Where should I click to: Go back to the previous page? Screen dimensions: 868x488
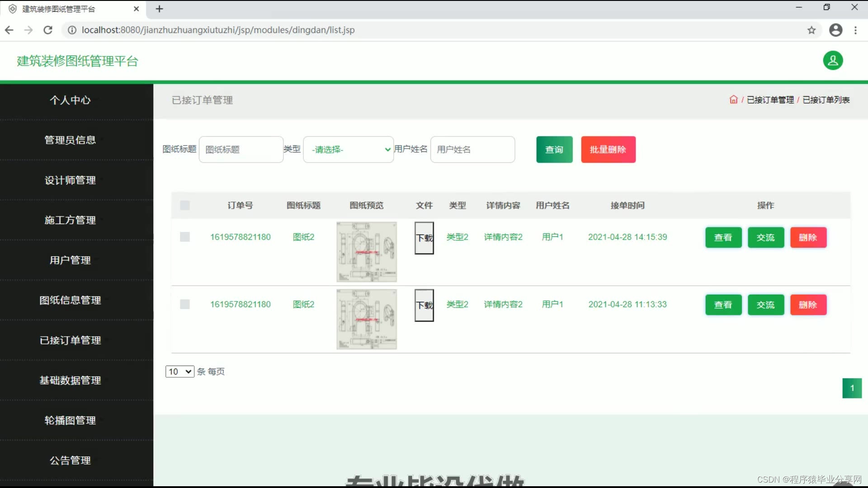coord(9,30)
